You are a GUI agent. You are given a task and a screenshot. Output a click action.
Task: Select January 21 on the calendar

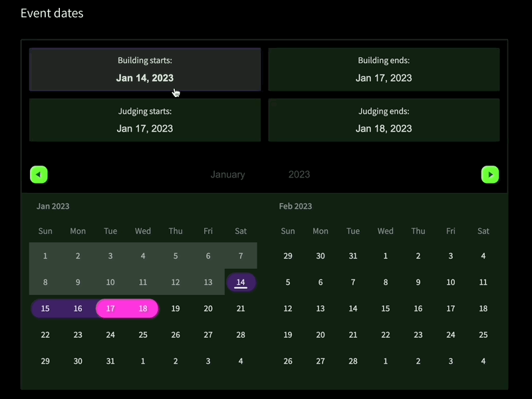(x=241, y=309)
